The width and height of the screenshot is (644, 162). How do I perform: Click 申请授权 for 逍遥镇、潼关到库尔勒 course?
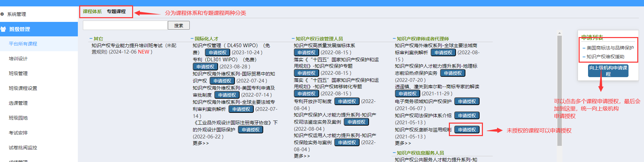point(408,94)
